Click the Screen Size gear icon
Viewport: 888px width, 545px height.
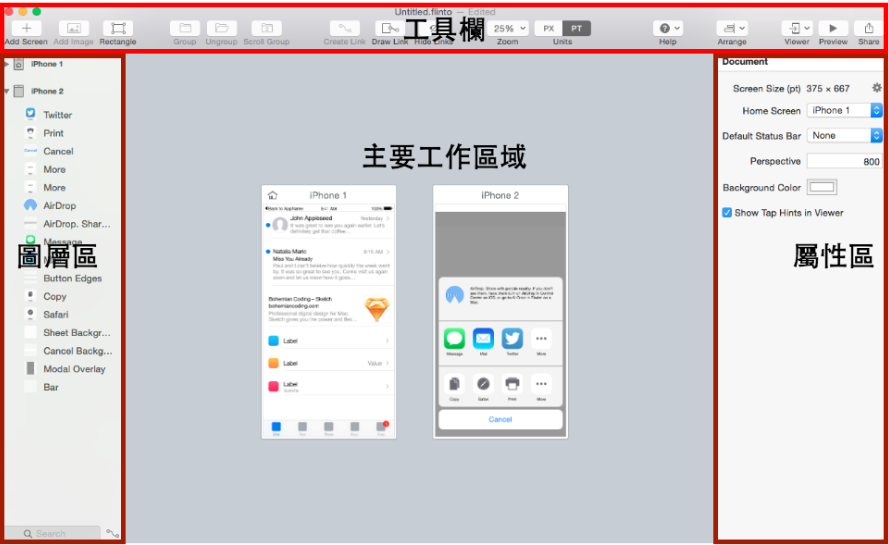877,88
